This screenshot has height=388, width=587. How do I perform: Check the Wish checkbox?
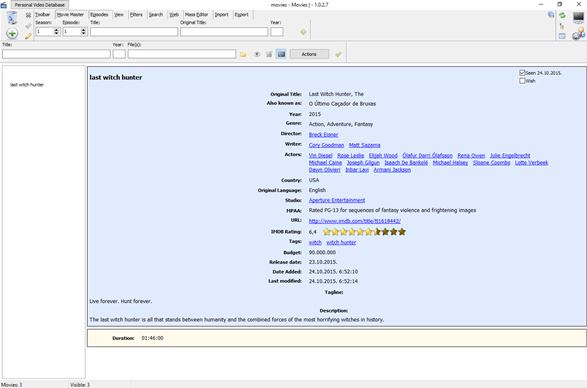coord(522,81)
